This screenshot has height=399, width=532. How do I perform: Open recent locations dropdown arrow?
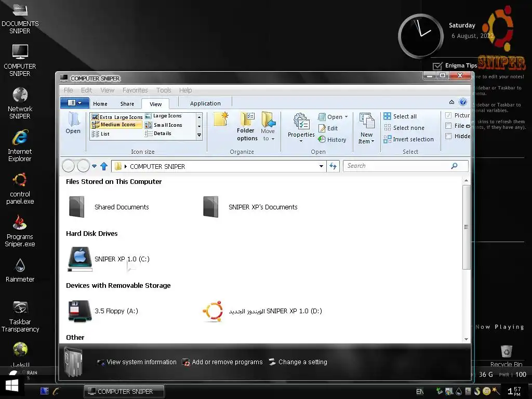94,166
